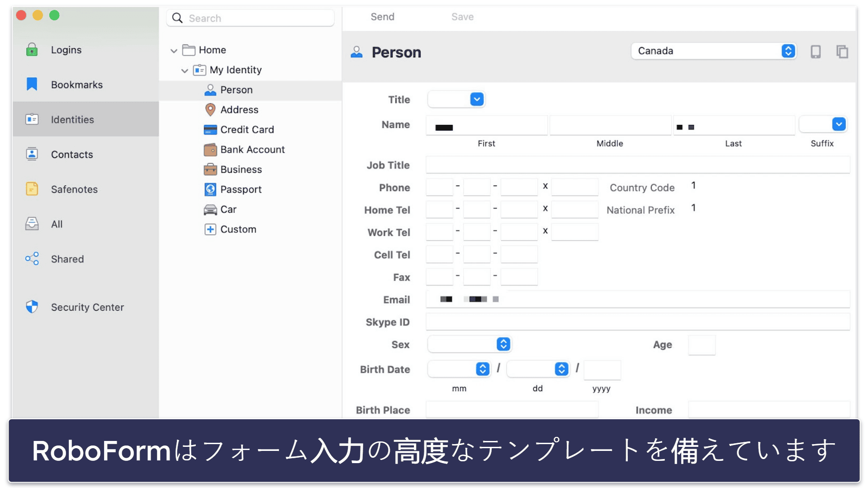This screenshot has height=488, width=868.
Task: Click the Search field
Action: (x=250, y=18)
